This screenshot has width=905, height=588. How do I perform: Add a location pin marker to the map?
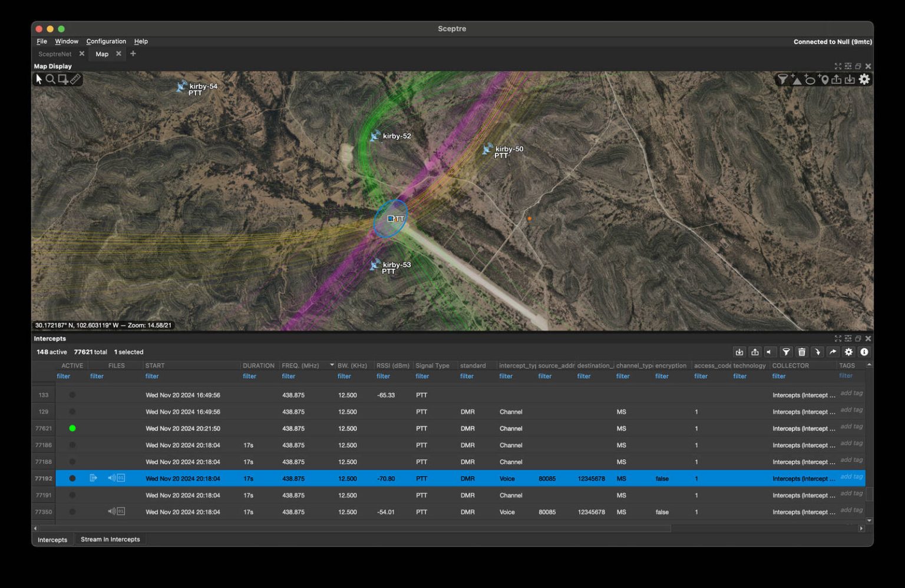tap(824, 80)
